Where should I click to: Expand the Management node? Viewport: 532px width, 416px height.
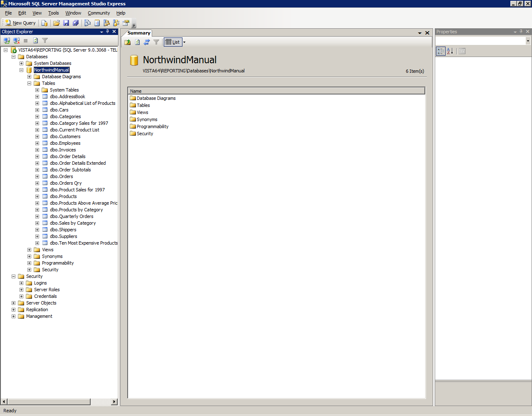(x=13, y=316)
